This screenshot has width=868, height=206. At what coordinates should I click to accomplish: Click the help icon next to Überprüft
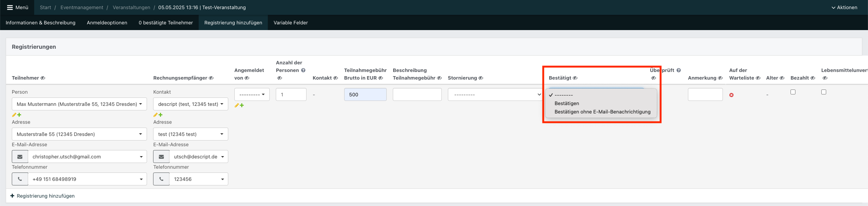(x=678, y=70)
